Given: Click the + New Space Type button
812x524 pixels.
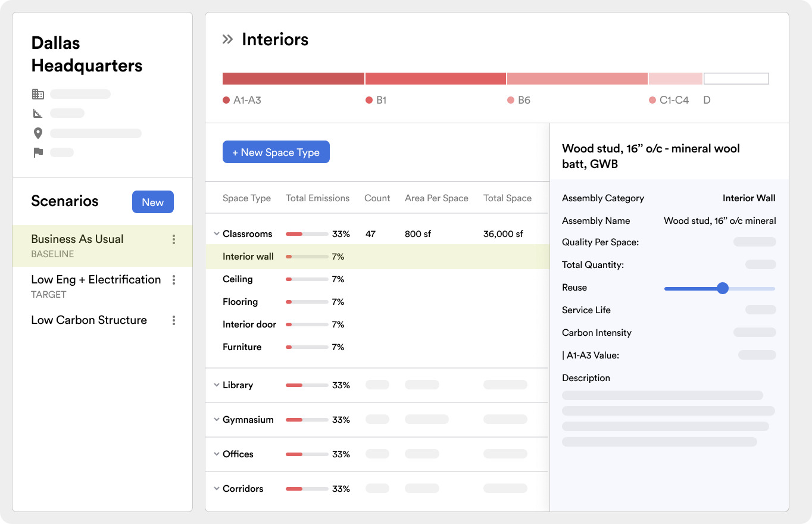Looking at the screenshot, I should pos(276,152).
